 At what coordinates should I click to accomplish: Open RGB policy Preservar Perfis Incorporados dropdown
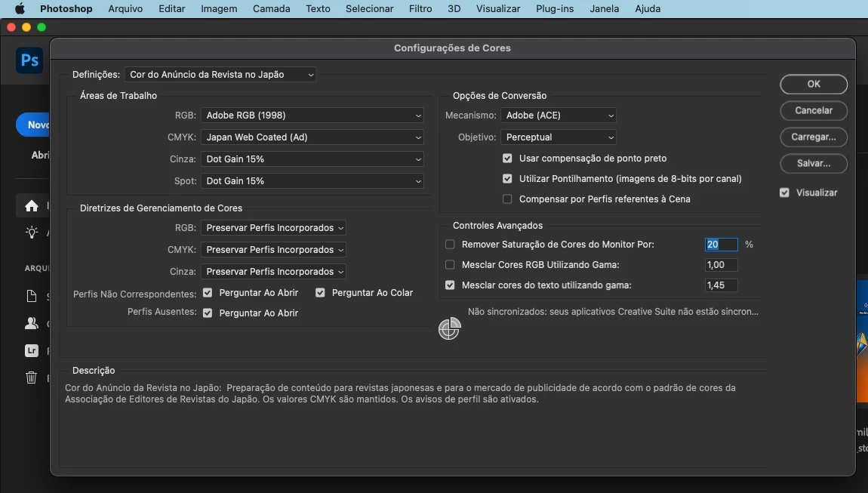point(273,228)
